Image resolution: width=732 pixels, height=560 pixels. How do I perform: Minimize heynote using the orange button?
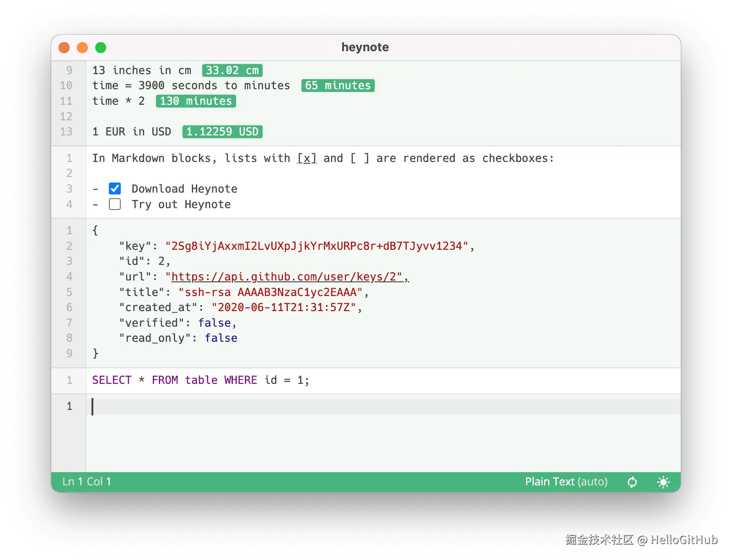click(82, 48)
